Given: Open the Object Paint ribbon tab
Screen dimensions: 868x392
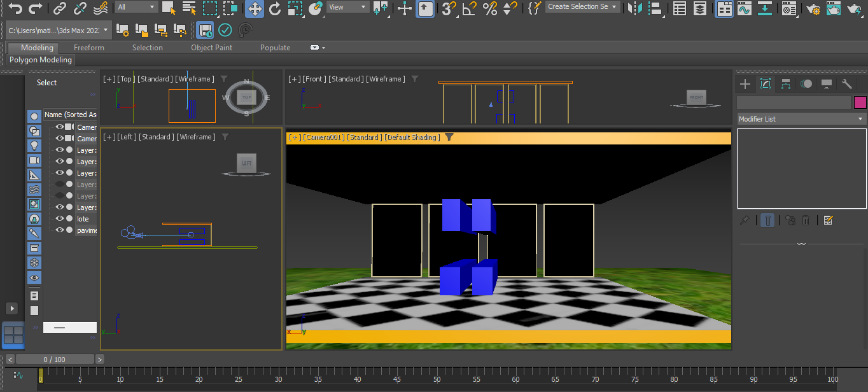Looking at the screenshot, I should tap(211, 48).
